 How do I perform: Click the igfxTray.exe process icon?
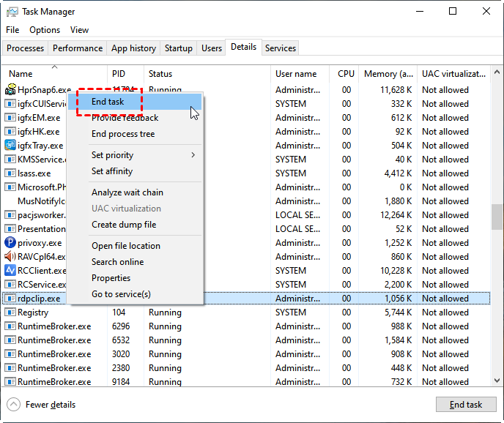(10, 146)
